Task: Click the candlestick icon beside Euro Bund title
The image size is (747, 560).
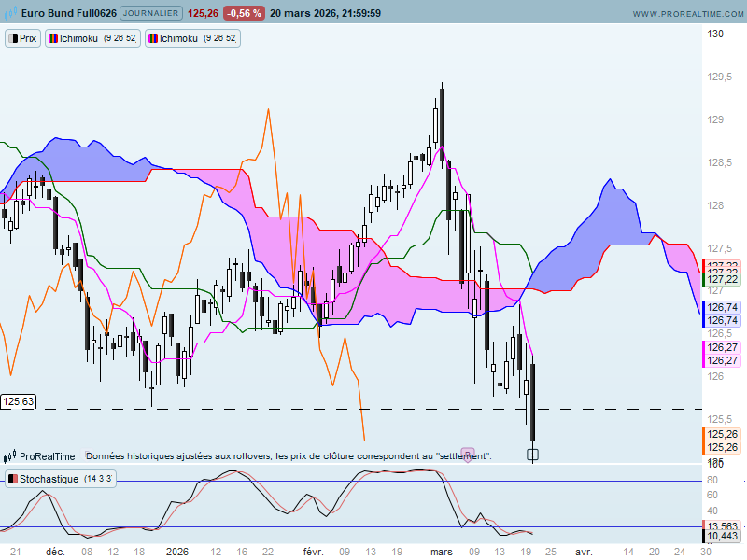Action: tap(9, 14)
